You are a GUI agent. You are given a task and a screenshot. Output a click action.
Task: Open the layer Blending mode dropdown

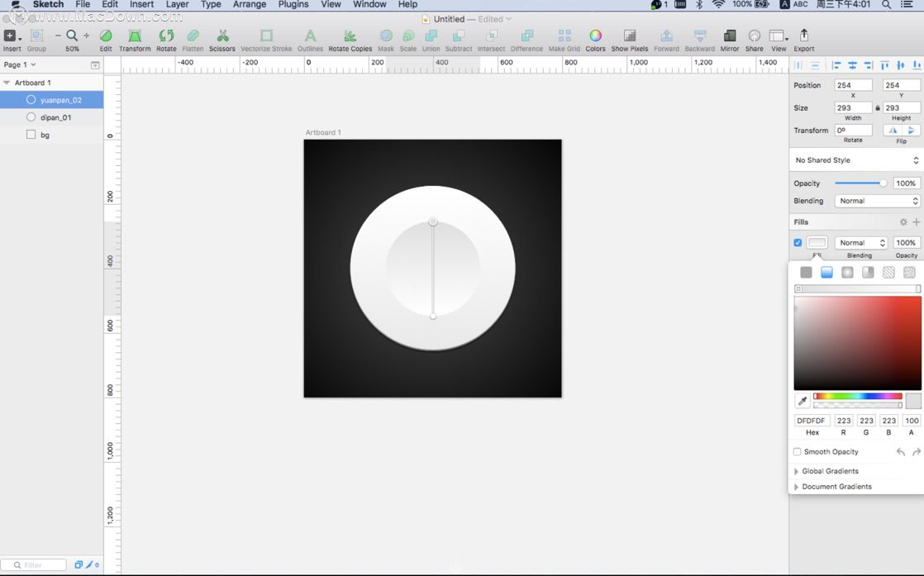[x=878, y=201]
